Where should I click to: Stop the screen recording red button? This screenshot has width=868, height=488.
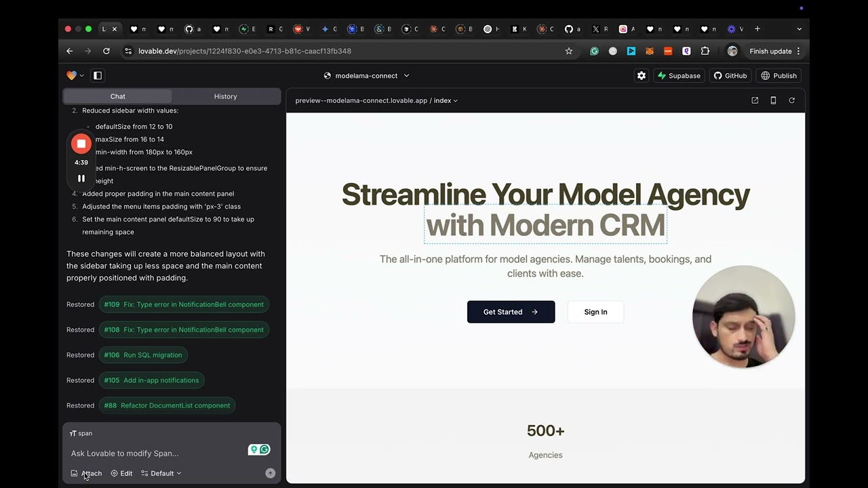(x=81, y=144)
